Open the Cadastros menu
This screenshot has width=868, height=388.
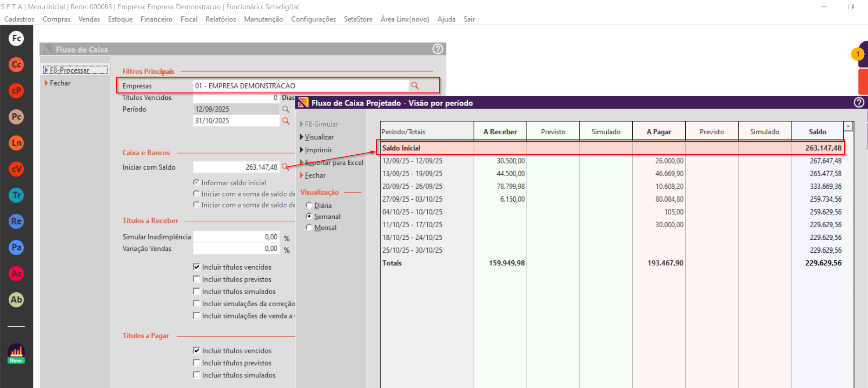[x=19, y=19]
